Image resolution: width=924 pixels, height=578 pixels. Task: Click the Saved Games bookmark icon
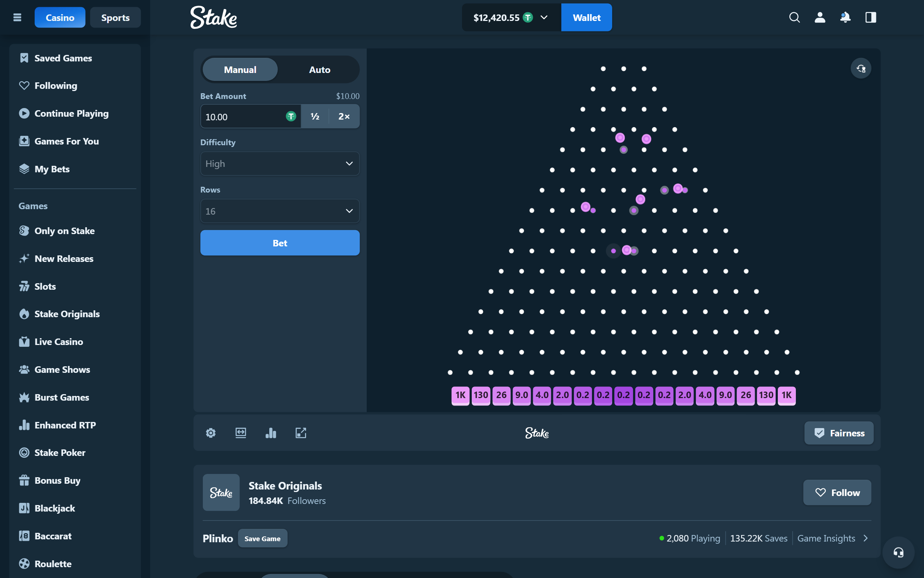[x=24, y=58]
